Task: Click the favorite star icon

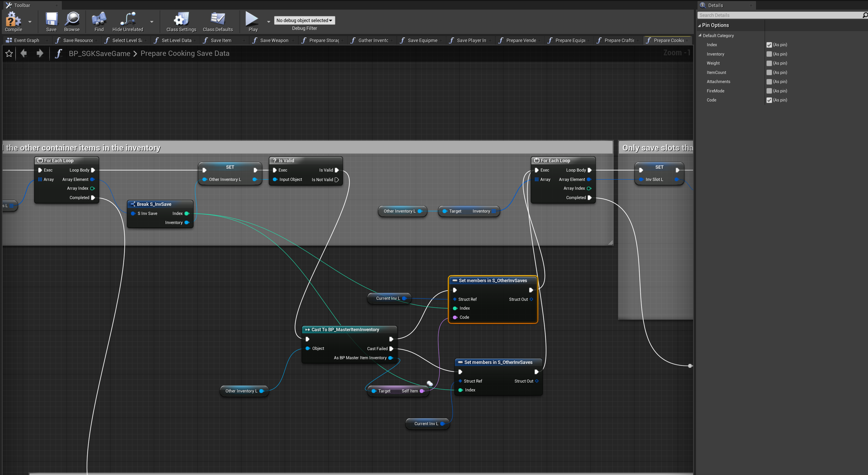Action: coord(9,53)
